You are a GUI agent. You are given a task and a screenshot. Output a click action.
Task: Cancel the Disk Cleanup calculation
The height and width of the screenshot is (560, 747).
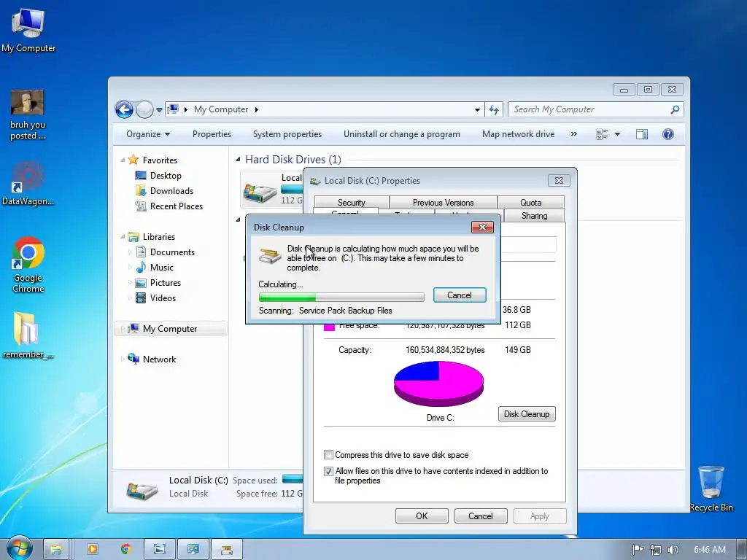click(460, 295)
